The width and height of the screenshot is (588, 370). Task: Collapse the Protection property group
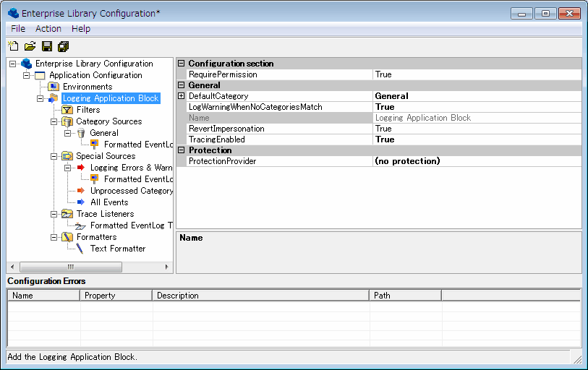[x=182, y=150]
